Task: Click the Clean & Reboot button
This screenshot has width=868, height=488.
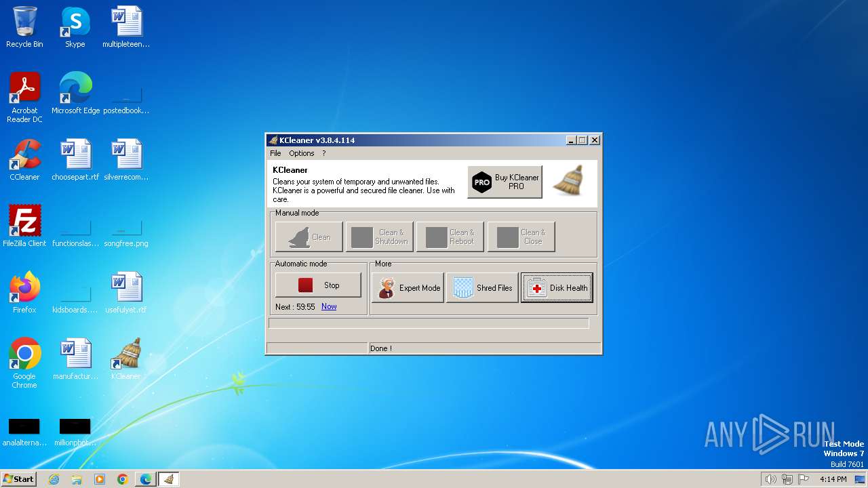Action: (450, 237)
